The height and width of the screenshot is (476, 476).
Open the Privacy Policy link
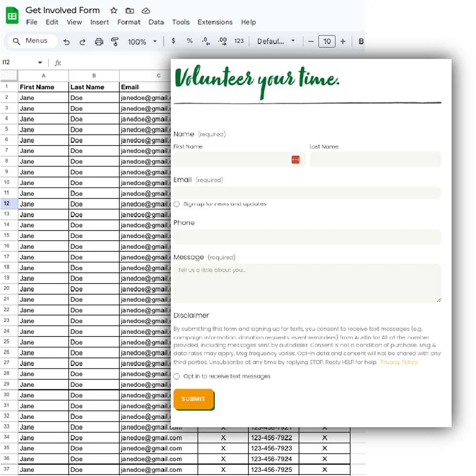click(x=399, y=362)
